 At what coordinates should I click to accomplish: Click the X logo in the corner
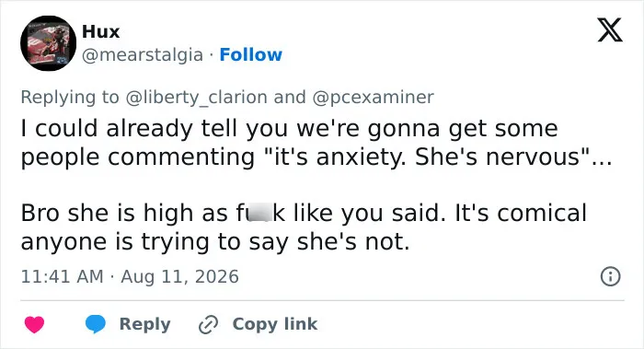point(610,30)
